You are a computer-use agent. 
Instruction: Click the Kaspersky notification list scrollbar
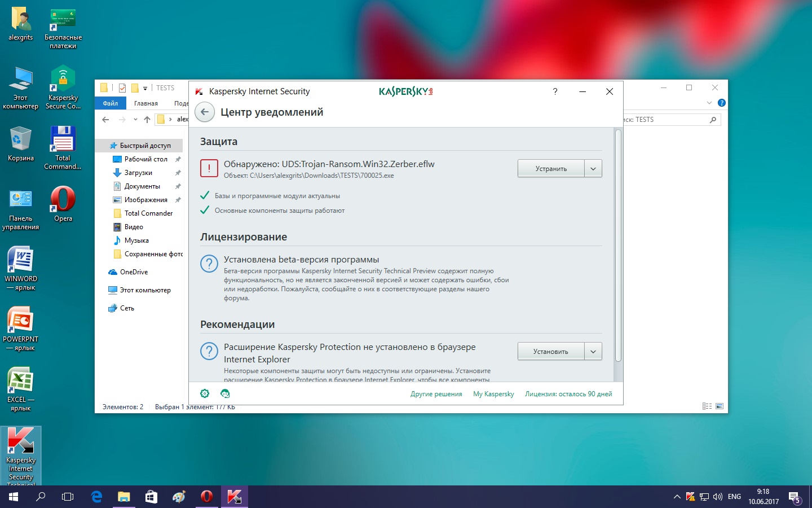point(618,246)
